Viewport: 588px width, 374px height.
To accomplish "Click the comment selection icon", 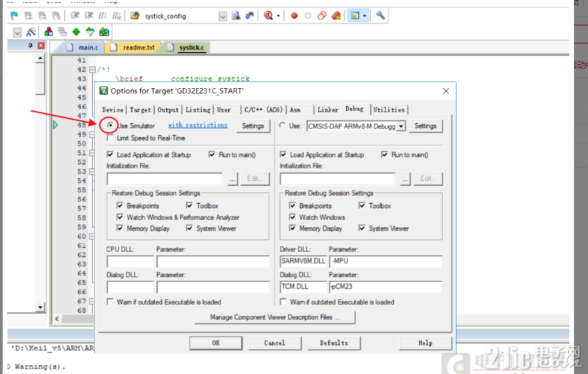I will pos(102,16).
